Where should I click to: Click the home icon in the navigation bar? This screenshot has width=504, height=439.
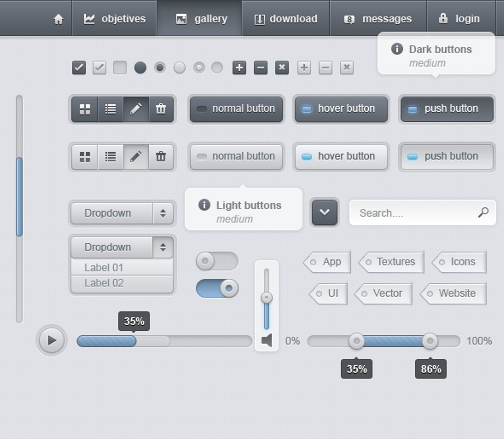tap(58, 19)
